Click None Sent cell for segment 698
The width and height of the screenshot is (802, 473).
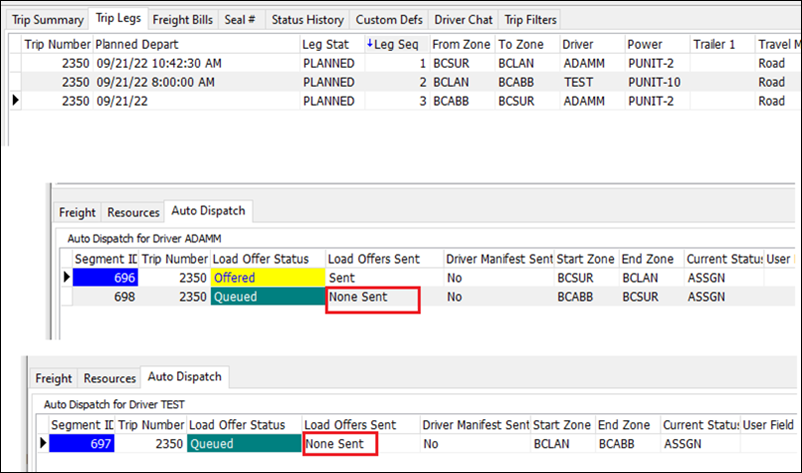(373, 297)
